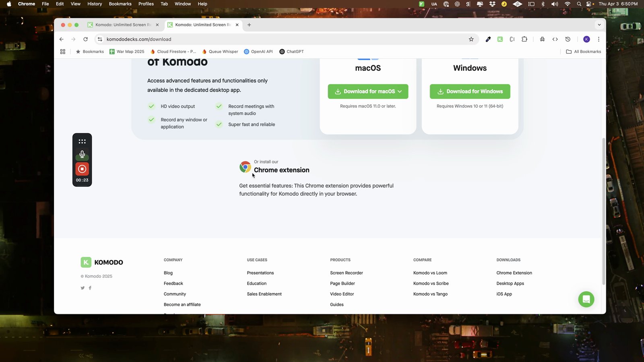Open Komodo vs Loom comparison
This screenshot has height=362, width=644.
click(430, 273)
